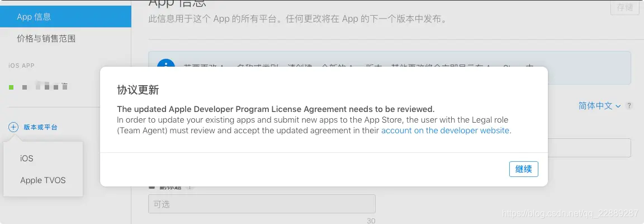The image size is (644, 224).
Task: Click the 版本或平台 link text
Action: (x=40, y=127)
